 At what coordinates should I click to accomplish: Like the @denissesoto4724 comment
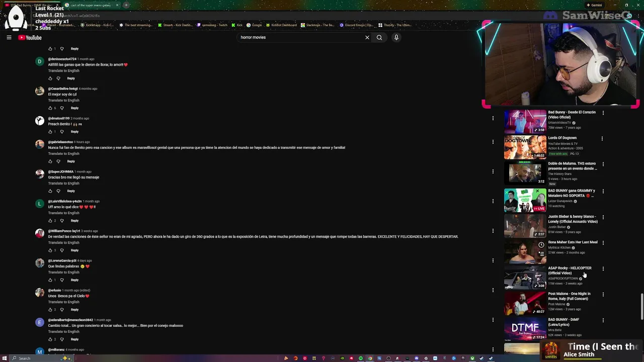[x=50, y=78]
